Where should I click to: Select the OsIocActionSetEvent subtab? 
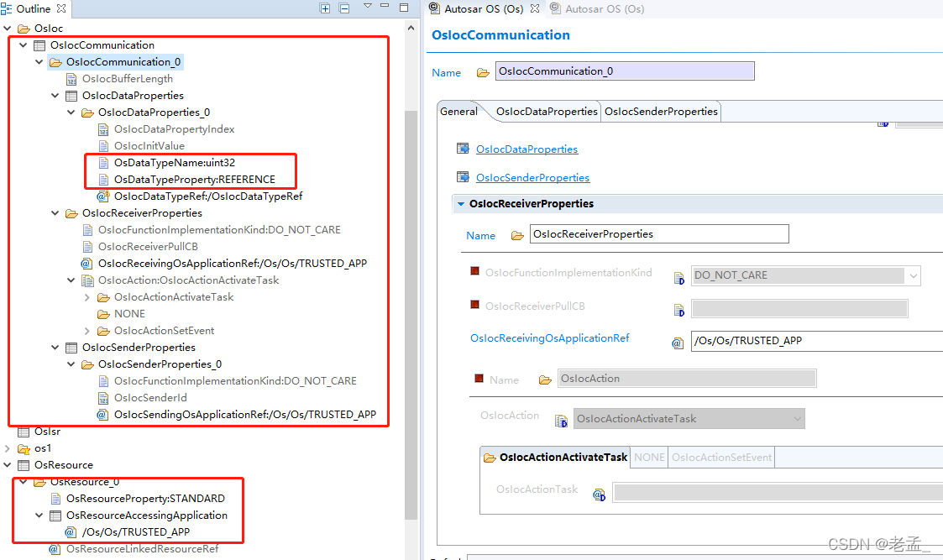click(721, 457)
